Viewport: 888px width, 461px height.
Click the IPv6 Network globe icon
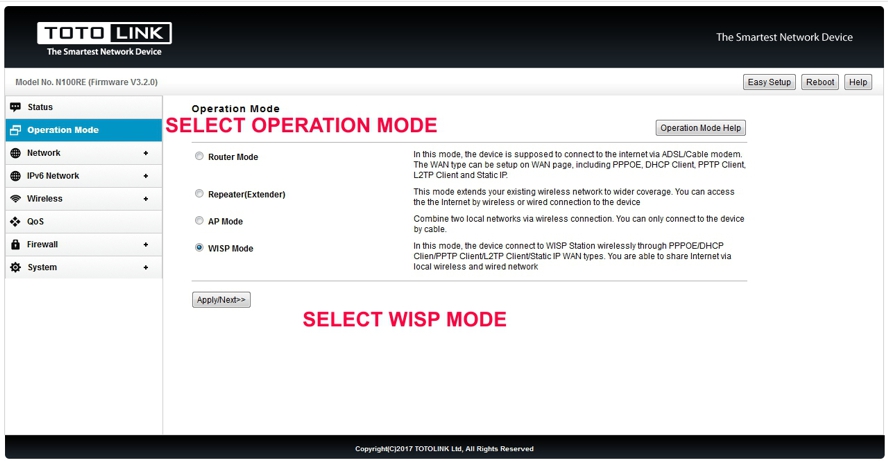[15, 176]
